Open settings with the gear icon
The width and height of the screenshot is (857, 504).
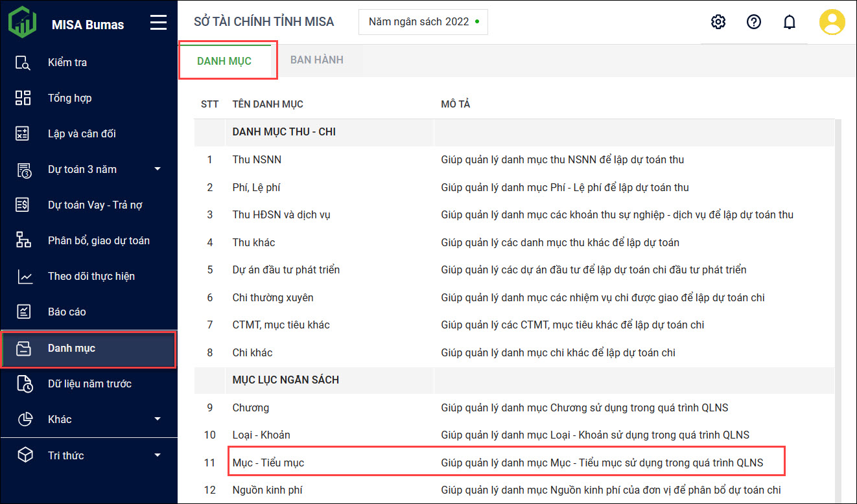718,22
